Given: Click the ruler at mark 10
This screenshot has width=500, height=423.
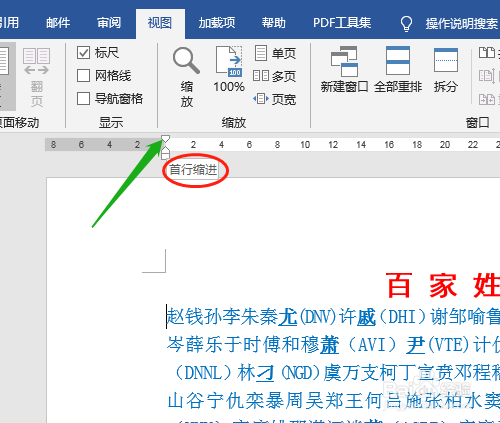Looking at the screenshot, I should (x=305, y=145).
